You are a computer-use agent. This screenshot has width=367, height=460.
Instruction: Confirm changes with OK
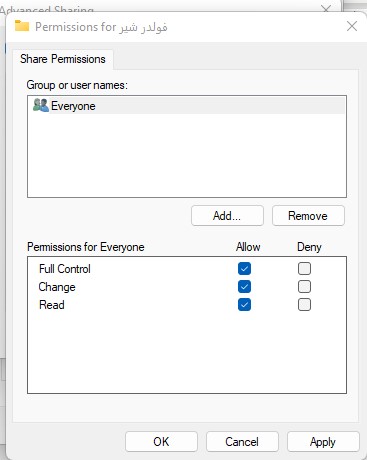point(161,442)
